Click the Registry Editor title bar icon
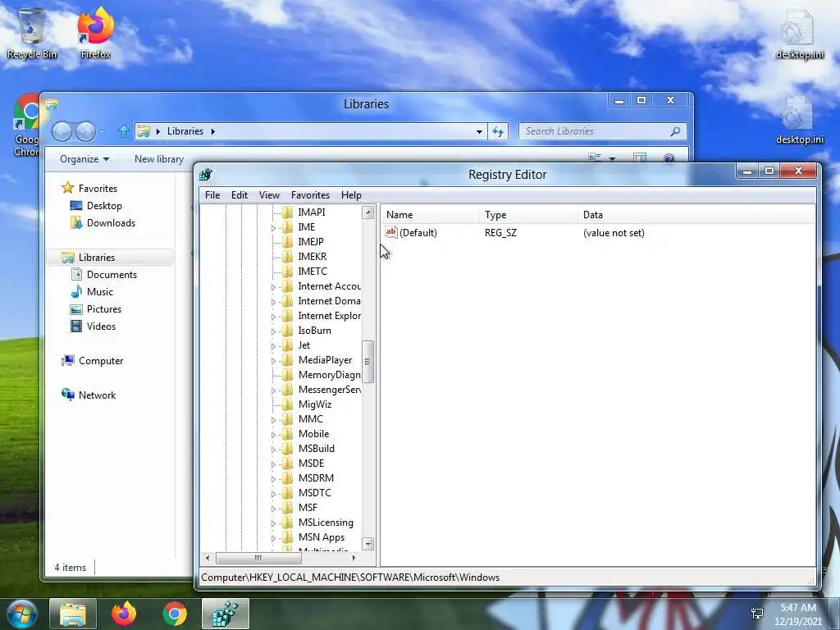 pyautogui.click(x=206, y=174)
